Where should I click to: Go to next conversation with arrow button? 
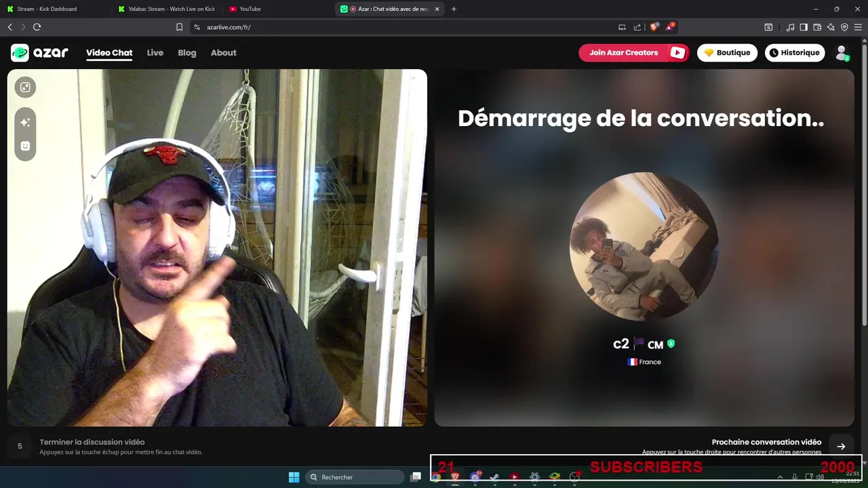[841, 446]
